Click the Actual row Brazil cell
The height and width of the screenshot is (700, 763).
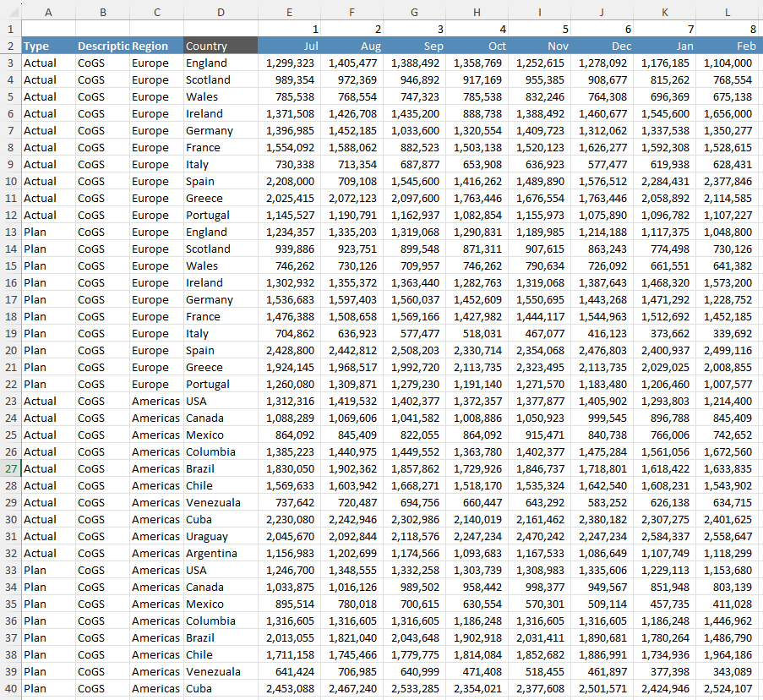(221, 468)
